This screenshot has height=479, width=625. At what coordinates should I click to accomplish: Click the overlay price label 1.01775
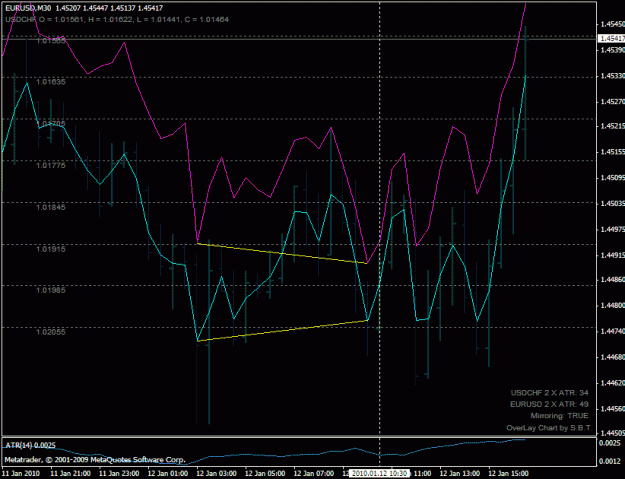pyautogui.click(x=51, y=165)
